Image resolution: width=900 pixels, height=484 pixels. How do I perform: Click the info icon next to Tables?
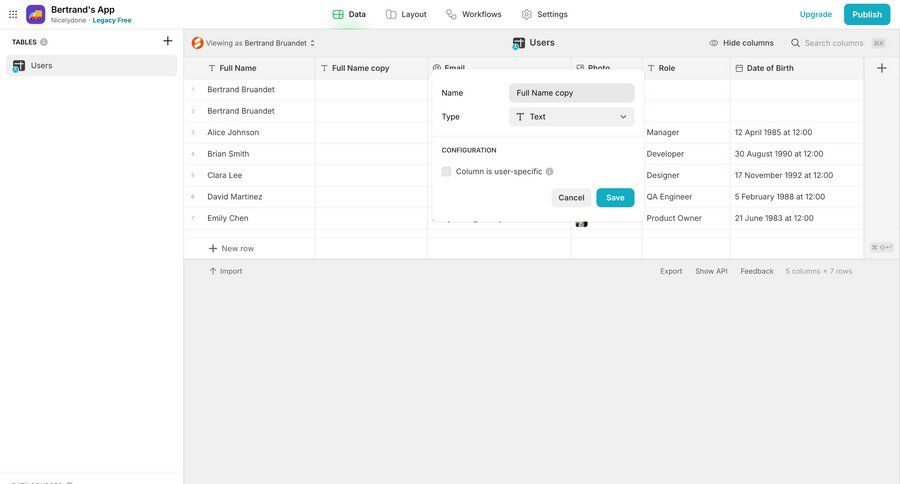click(x=44, y=42)
